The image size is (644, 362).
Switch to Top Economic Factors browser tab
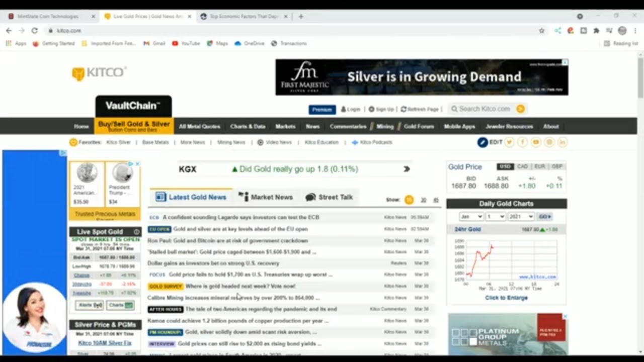pos(244,17)
